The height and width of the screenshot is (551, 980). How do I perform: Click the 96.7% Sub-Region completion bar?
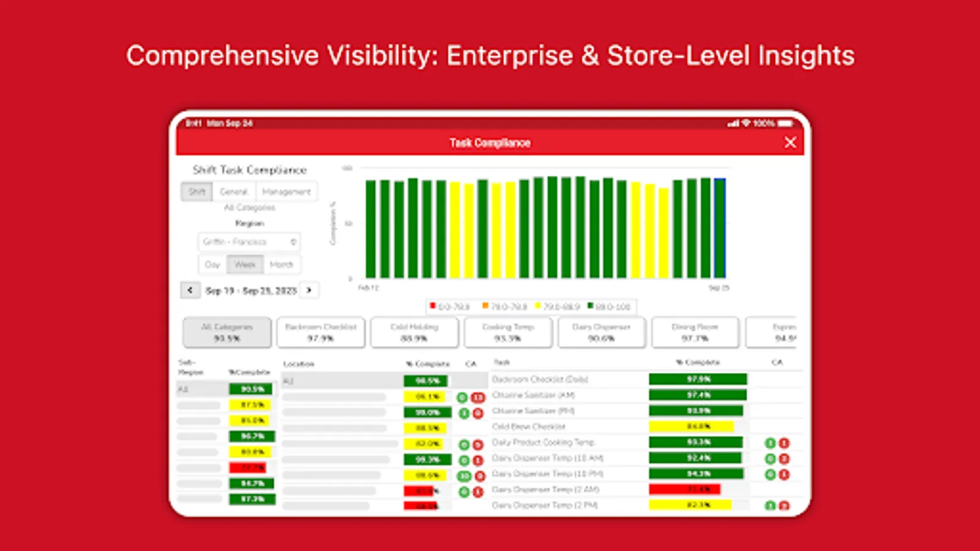click(x=252, y=436)
